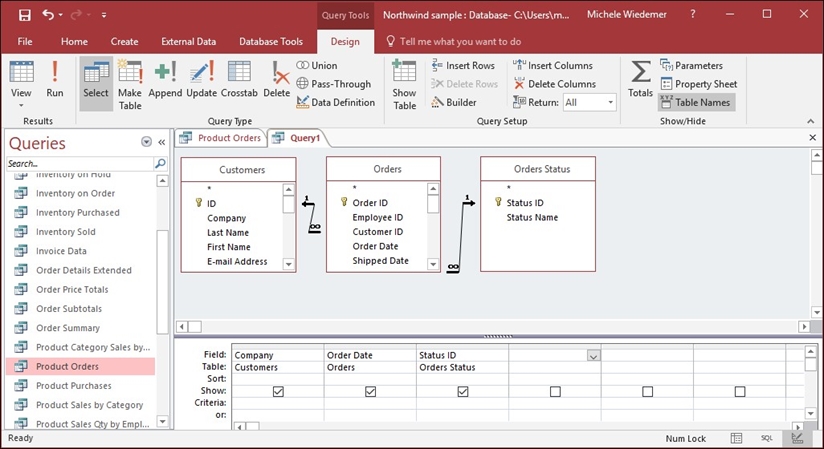Viewport: 824px width, 449px height.
Task: Switch to Database Tools ribbon tab
Action: point(271,42)
